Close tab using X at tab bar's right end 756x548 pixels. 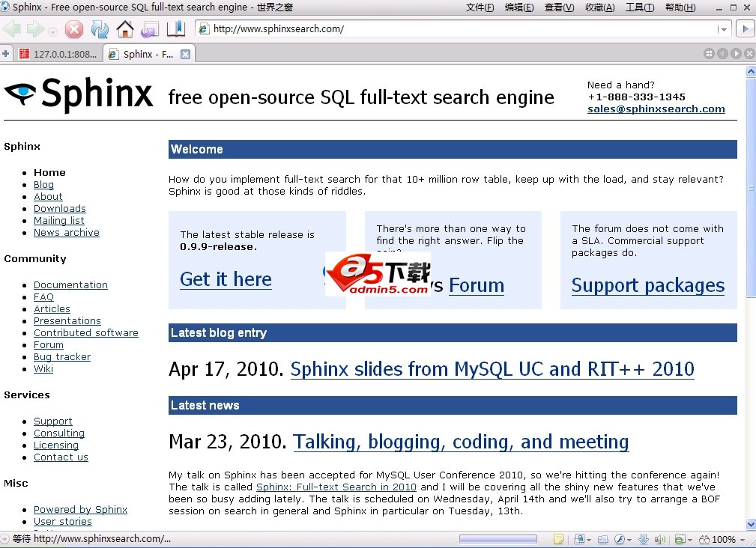(x=749, y=54)
